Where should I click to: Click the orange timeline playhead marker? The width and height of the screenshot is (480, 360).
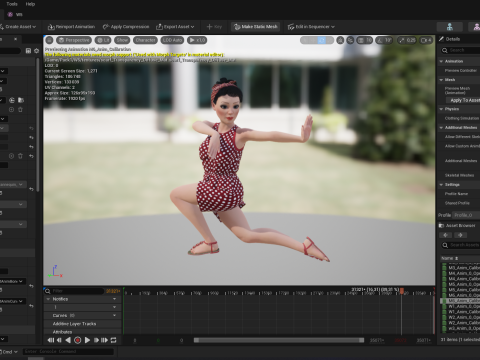point(402,291)
